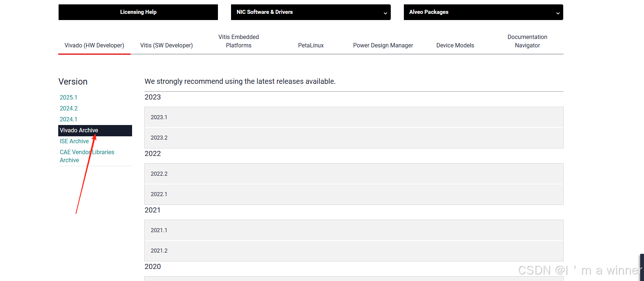The width and height of the screenshot is (644, 281).
Task: Click the Vivado Archive sidebar entry
Action: [95, 130]
